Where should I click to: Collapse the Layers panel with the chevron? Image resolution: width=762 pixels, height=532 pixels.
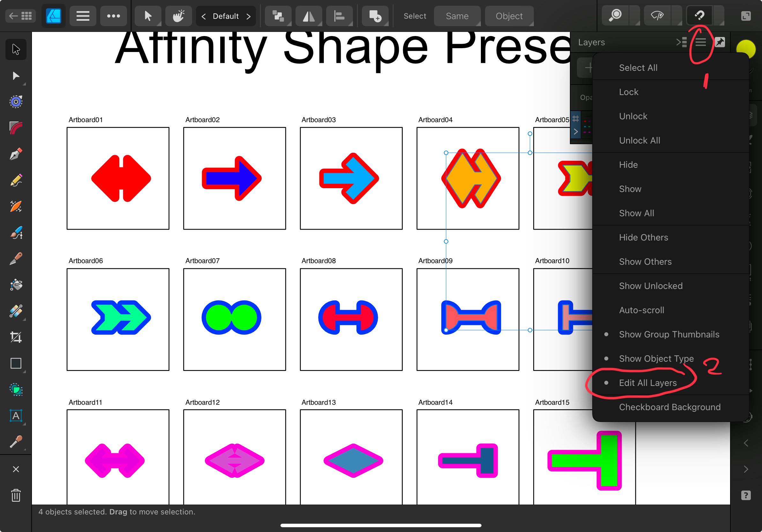682,42
